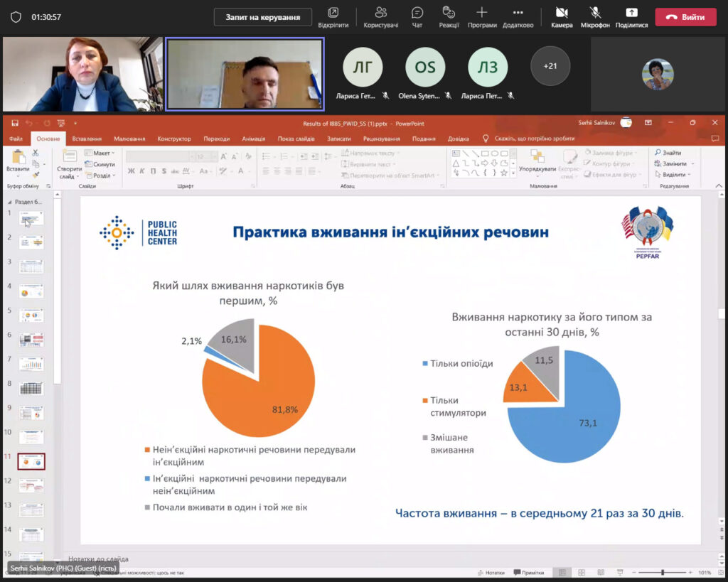Leave the meeting with Вийти button
This screenshot has height=582, width=728.
pyautogui.click(x=685, y=17)
